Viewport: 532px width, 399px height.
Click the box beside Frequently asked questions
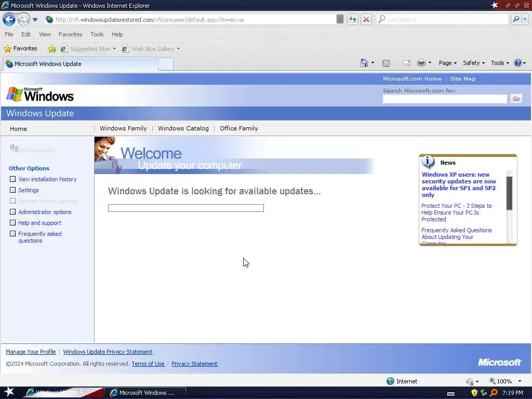pos(12,233)
